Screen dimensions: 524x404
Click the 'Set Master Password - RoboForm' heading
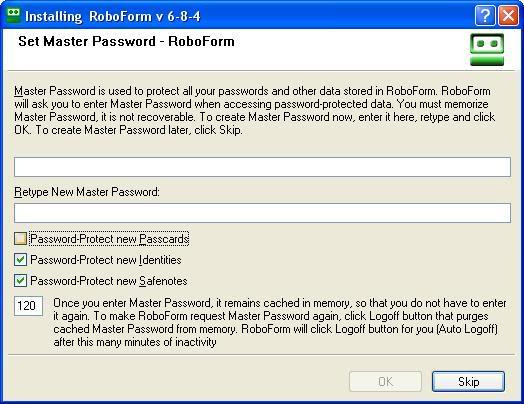[126, 41]
